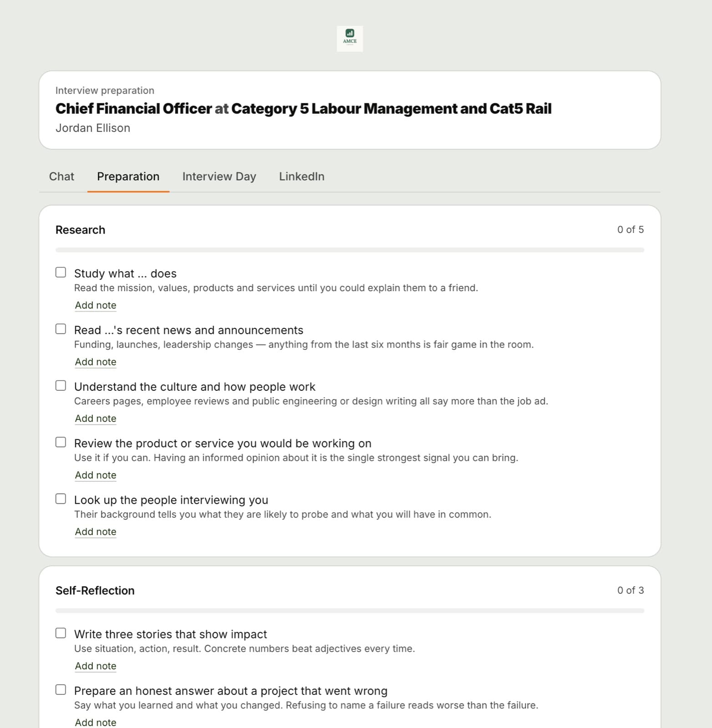Add note under 'Study what ... does'

point(96,305)
